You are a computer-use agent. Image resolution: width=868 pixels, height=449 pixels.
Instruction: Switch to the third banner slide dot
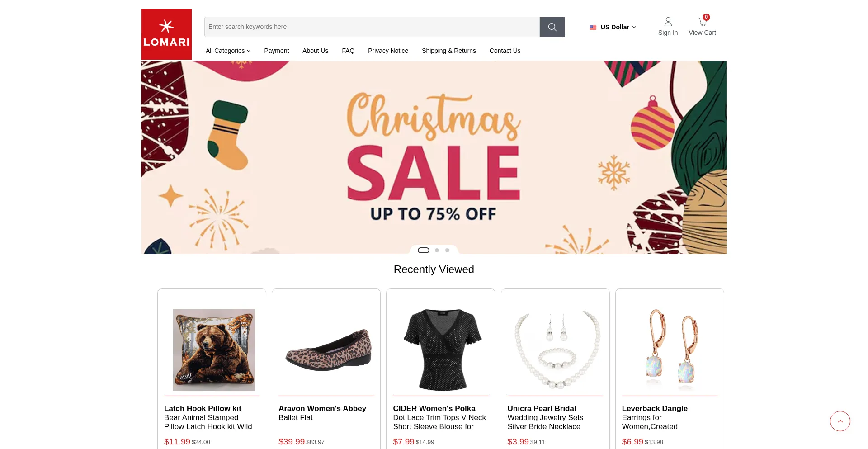click(x=447, y=250)
